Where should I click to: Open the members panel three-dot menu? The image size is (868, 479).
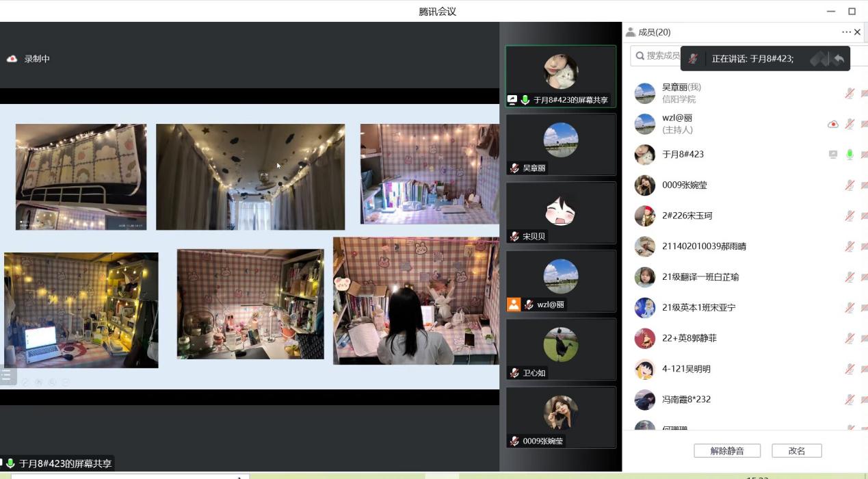click(x=846, y=32)
